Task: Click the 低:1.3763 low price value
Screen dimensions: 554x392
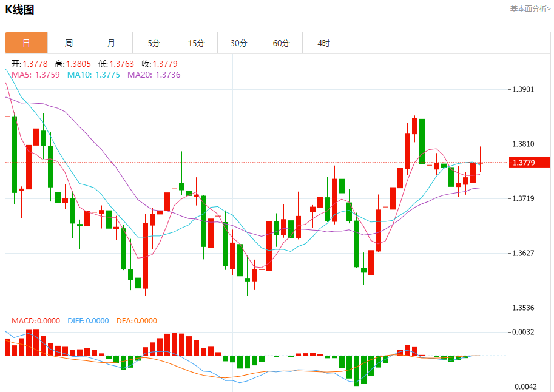Action: coord(117,64)
